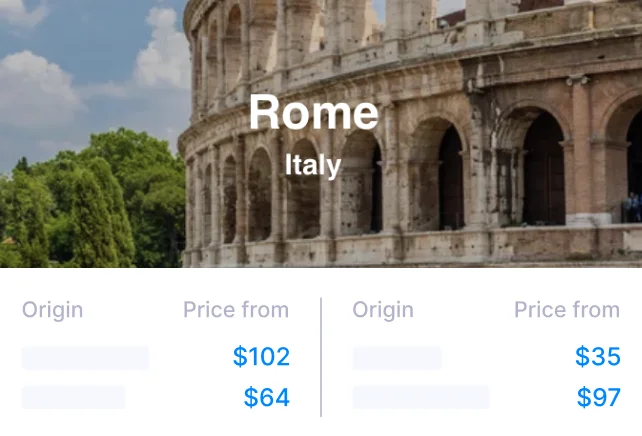The image size is (642, 436).
Task: Open the $97 fare deal
Action: pos(598,398)
